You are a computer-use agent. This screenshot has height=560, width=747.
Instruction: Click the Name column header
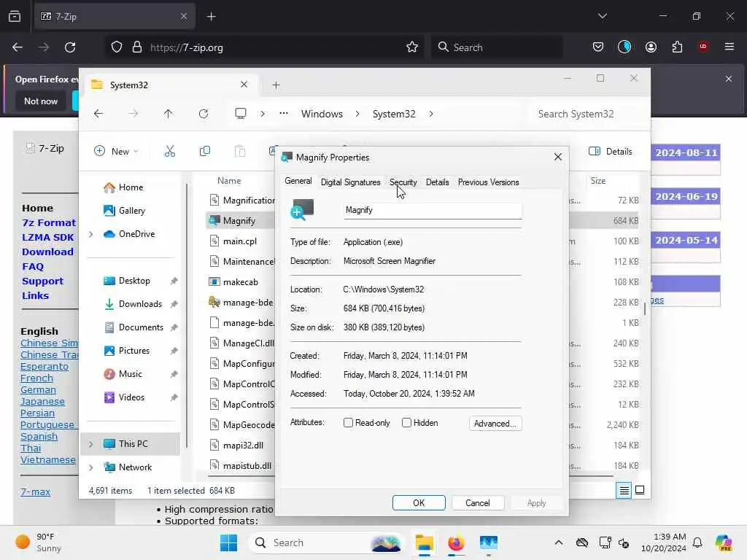229,181
